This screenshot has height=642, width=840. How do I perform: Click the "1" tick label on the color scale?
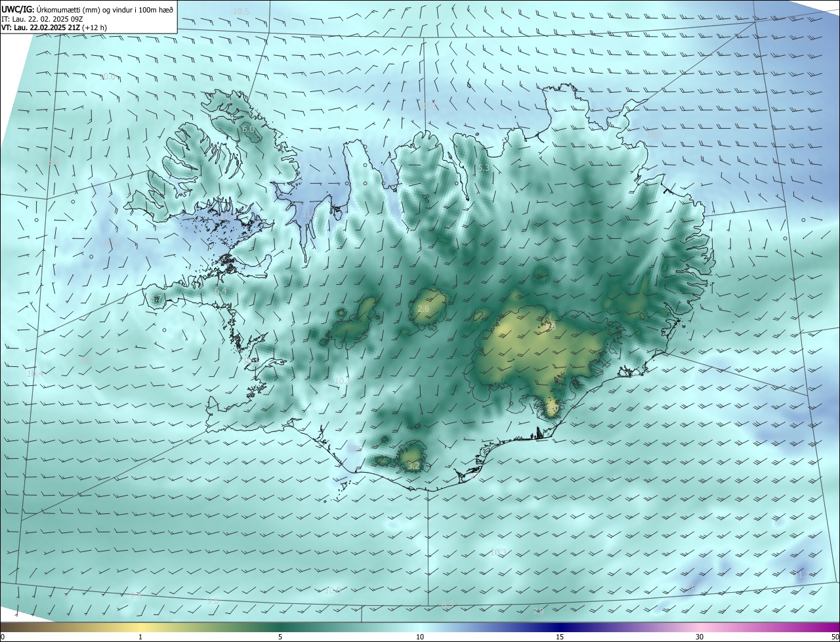point(140,637)
